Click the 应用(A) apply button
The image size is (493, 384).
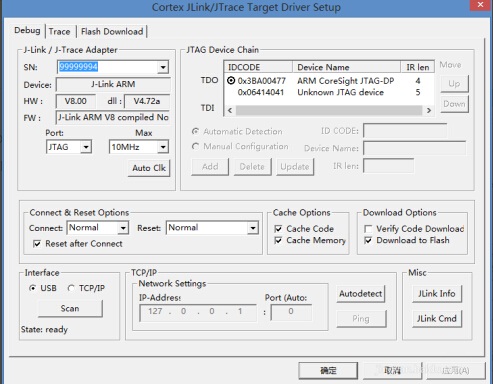point(456,371)
